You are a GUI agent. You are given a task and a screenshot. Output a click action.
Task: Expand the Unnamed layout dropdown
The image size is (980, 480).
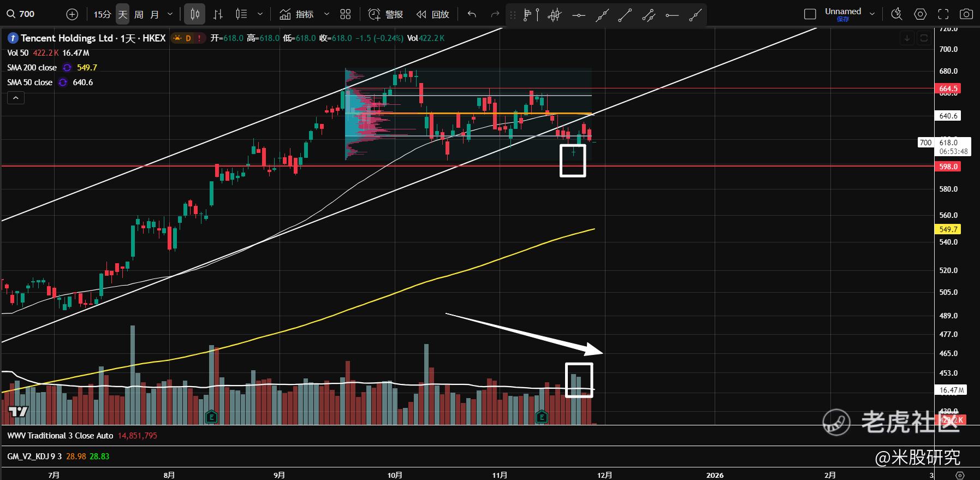tap(872, 14)
